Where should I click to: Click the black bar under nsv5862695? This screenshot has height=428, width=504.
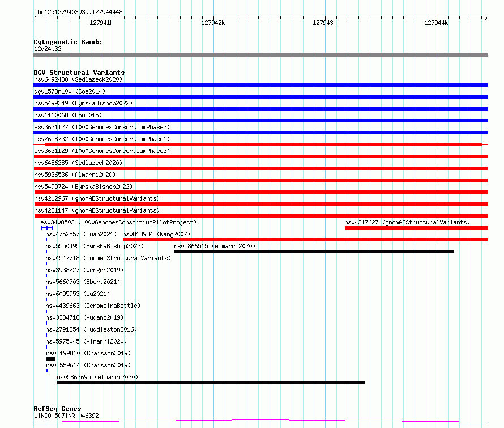coord(211,383)
